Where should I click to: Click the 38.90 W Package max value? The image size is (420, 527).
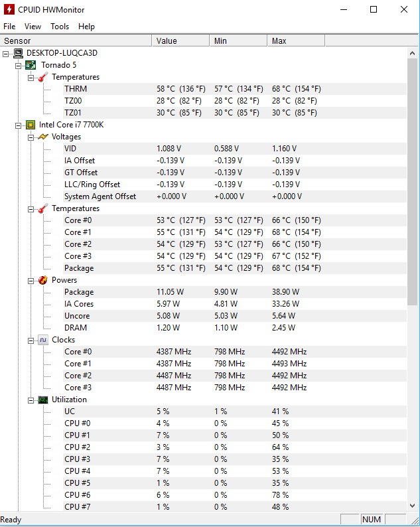click(285, 292)
